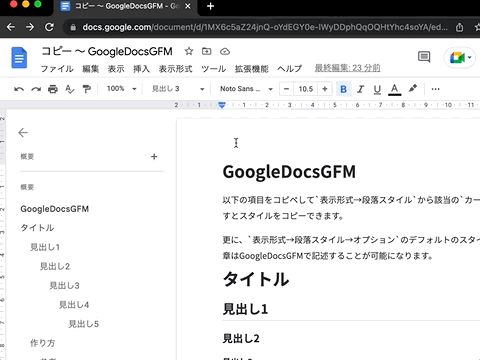View cloud save status icon
The height and width of the screenshot is (360, 480).
click(x=225, y=51)
